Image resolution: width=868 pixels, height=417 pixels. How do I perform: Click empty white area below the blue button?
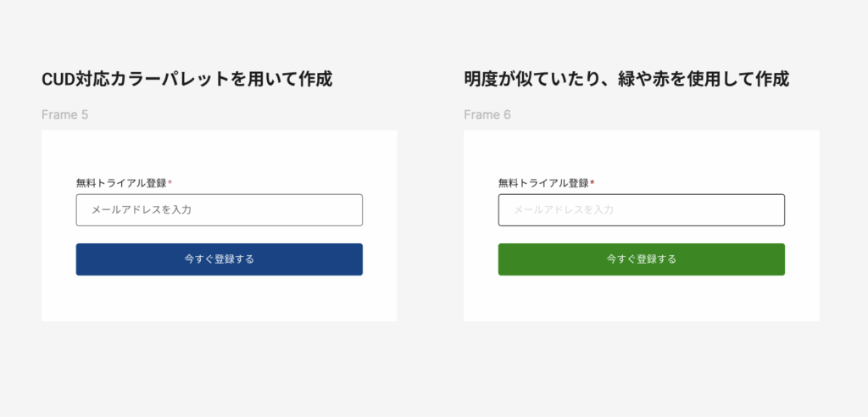pyautogui.click(x=220, y=299)
